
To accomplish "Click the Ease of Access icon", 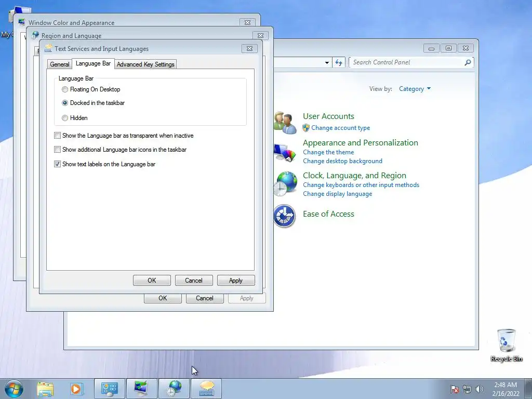I will pyautogui.click(x=284, y=216).
